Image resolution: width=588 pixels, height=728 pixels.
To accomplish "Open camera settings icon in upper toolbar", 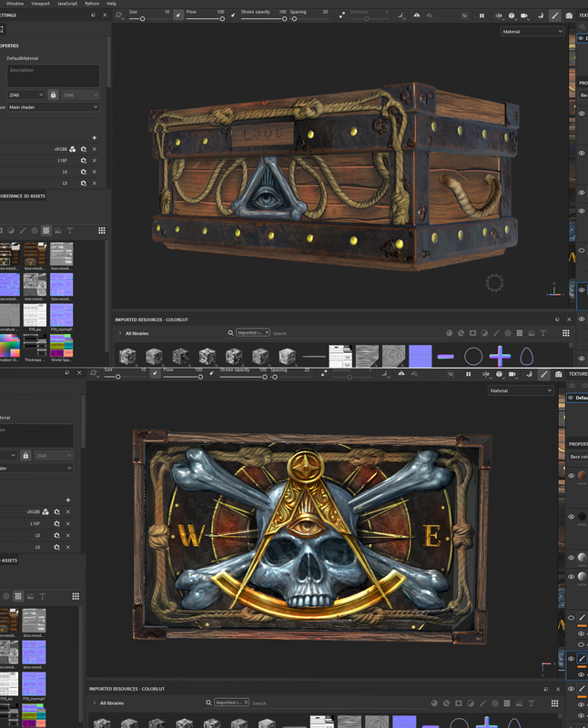I will pyautogui.click(x=525, y=15).
